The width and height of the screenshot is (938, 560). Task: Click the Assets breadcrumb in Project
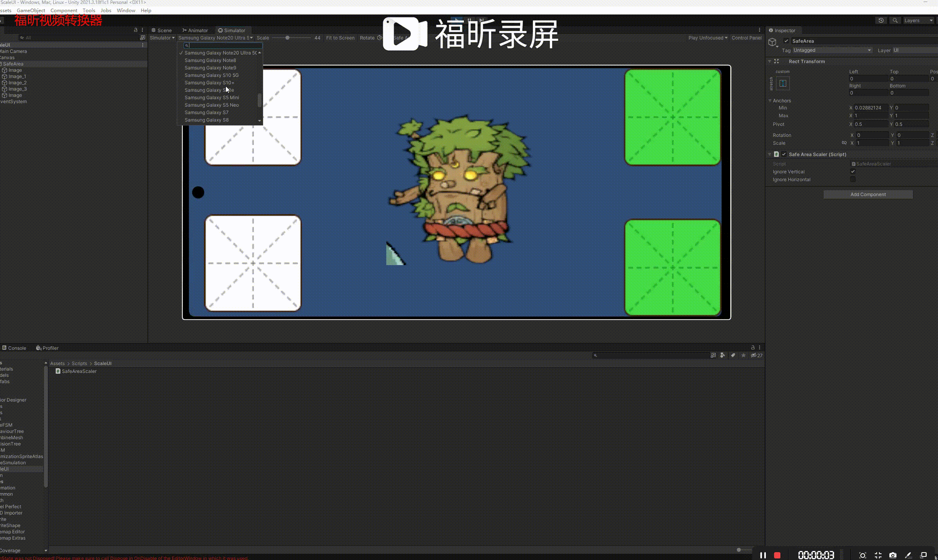(x=57, y=363)
